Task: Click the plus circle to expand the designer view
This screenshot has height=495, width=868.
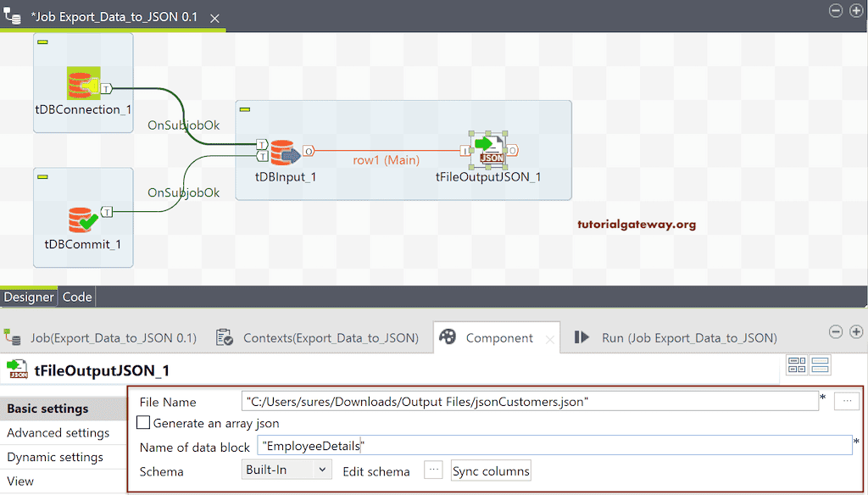Action: [x=855, y=11]
